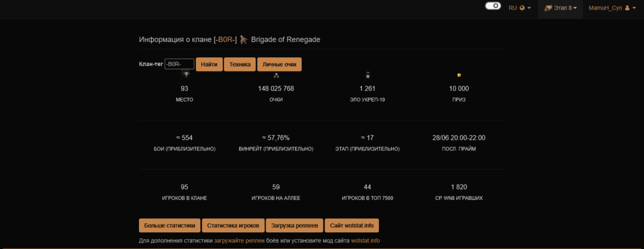Open the MamuH_Cyn user account dropdown
The image size is (644, 249).
(612, 8)
